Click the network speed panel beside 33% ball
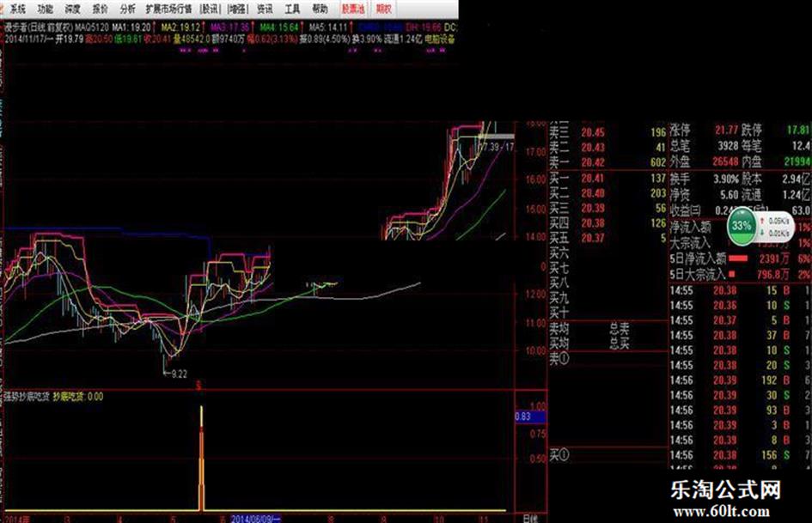This screenshot has width=812, height=523. point(775,227)
